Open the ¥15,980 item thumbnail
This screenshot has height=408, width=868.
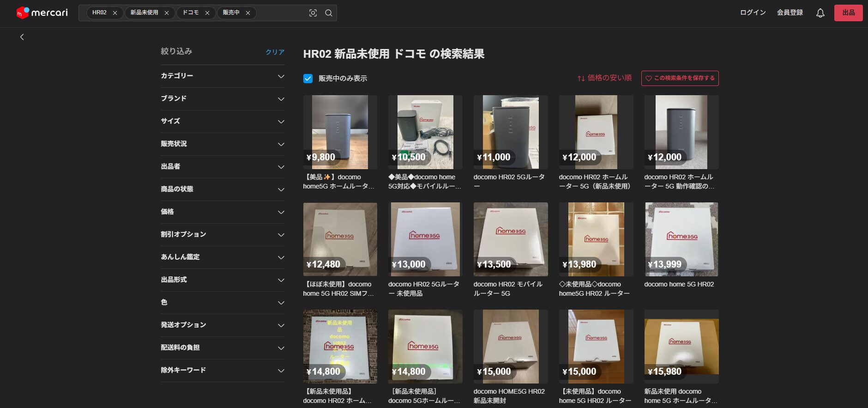point(681,347)
